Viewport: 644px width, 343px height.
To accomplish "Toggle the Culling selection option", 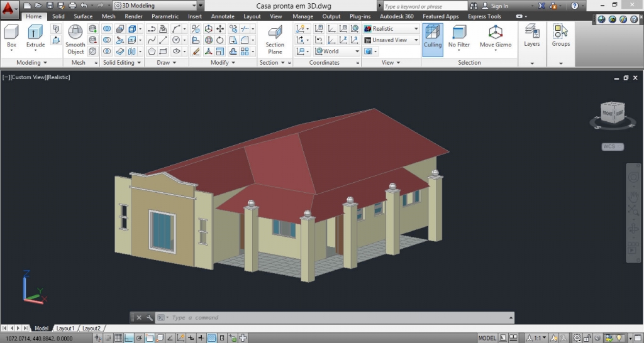I will click(433, 36).
